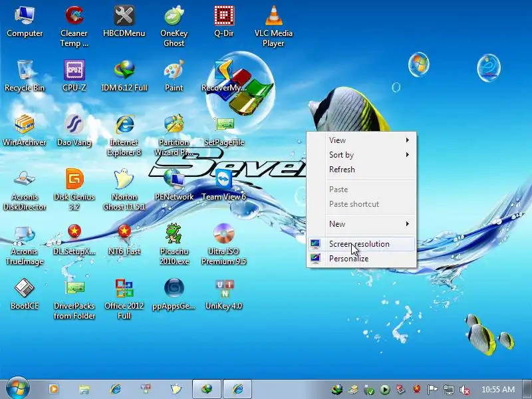Select the Internet Explorer 8 desktop icon
Screen dimensions: 532x399
[124, 136]
